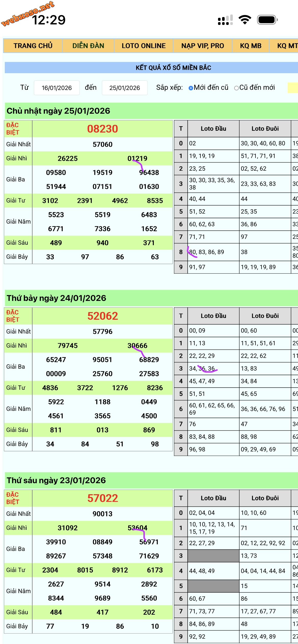The image size is (298, 644).
Task: Switch to KQ MT results tab
Action: coord(287,46)
